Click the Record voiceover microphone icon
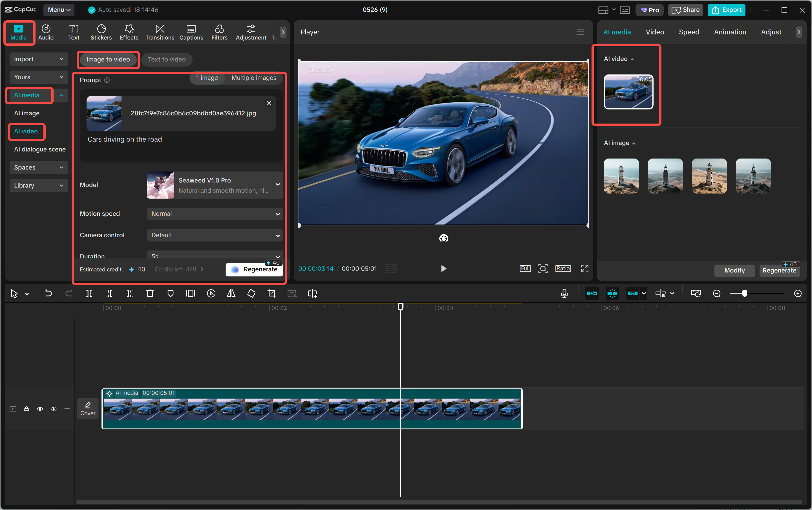 [x=564, y=293]
